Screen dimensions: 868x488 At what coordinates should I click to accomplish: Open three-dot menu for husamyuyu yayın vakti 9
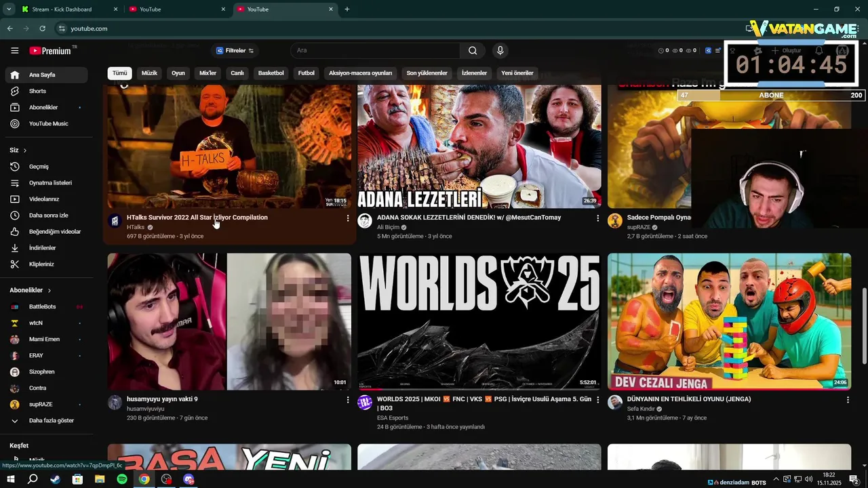click(348, 400)
